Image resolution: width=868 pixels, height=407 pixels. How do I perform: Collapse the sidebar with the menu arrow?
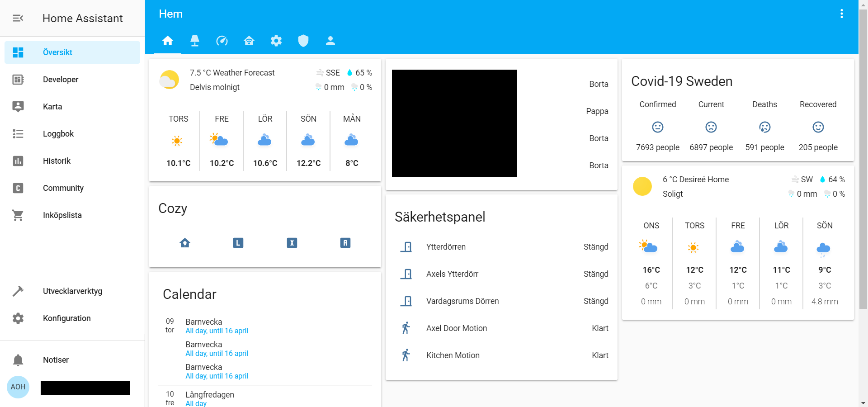18,18
